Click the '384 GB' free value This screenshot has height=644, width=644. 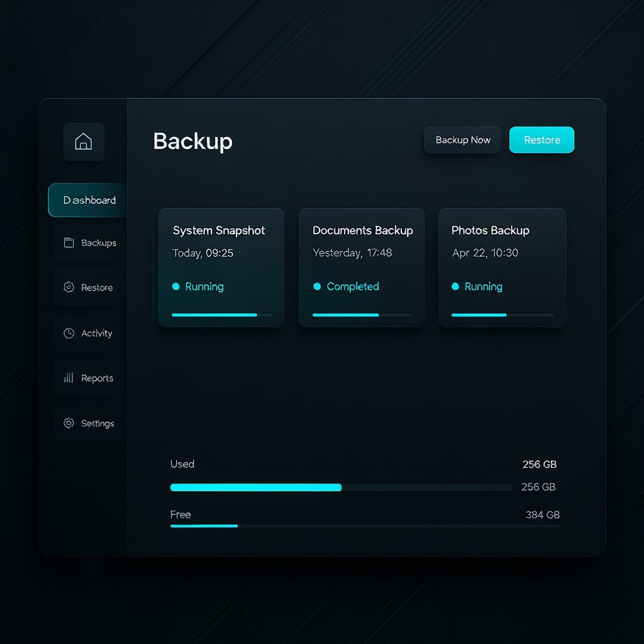[543, 514]
